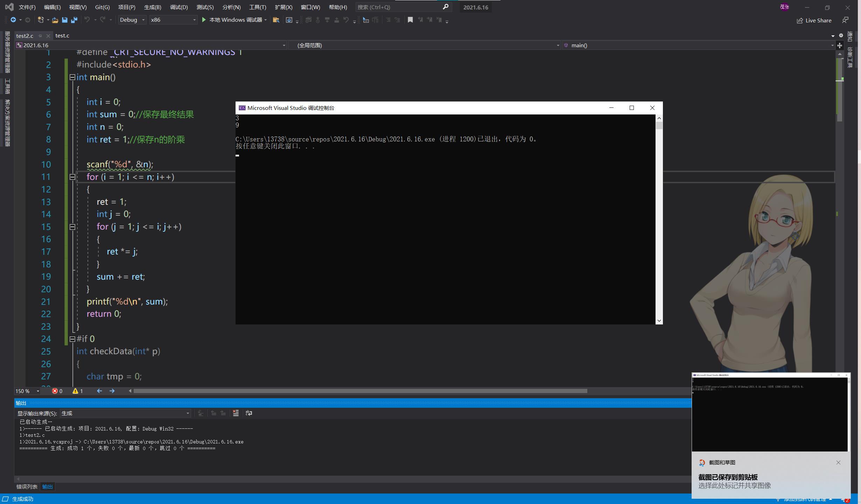The image size is (861, 504).
Task: Click the split editor icon above the scrollbar
Action: tap(839, 45)
